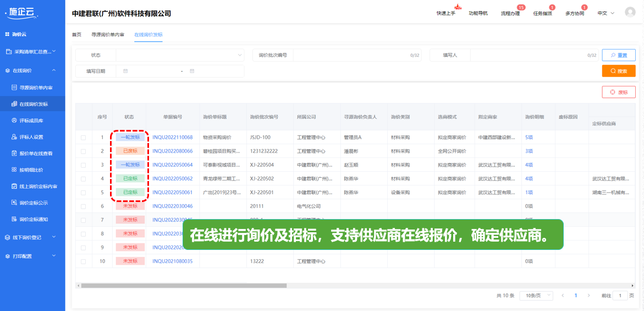The height and width of the screenshot is (311, 644).
Task: Open the user avatar in top right
Action: (630, 13)
